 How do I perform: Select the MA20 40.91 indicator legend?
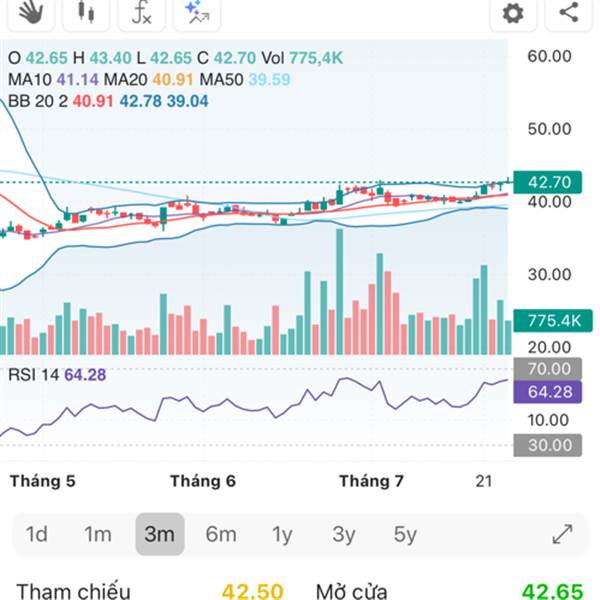pyautogui.click(x=148, y=80)
